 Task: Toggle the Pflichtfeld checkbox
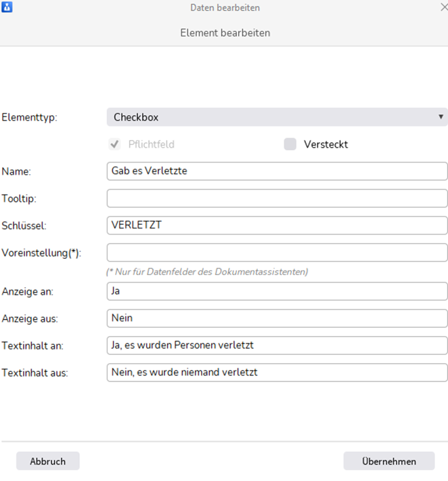114,144
